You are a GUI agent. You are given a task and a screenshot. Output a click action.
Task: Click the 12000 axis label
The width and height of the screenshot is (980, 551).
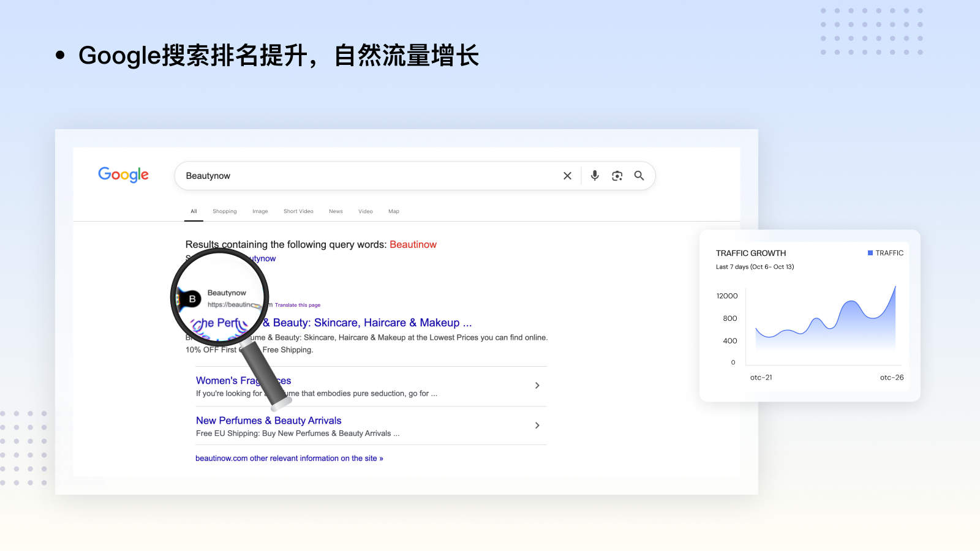click(727, 296)
